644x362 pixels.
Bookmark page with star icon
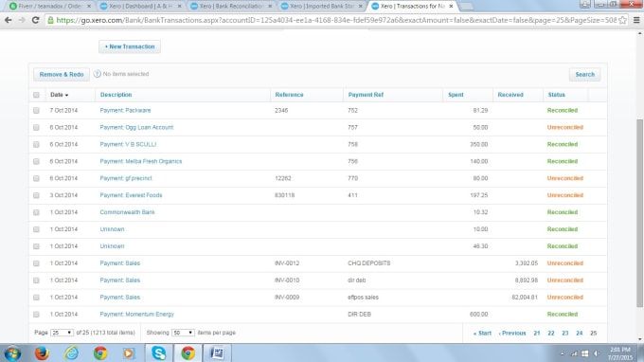[x=622, y=20]
